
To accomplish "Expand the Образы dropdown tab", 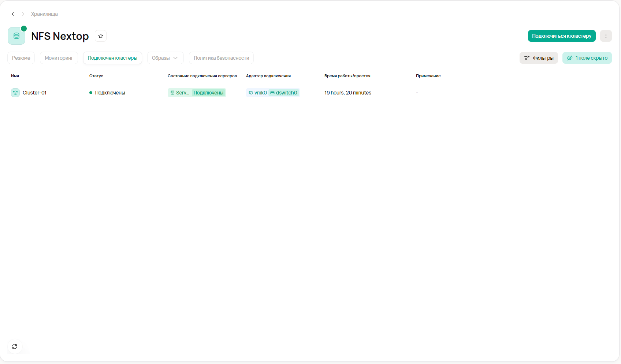I will [165, 58].
